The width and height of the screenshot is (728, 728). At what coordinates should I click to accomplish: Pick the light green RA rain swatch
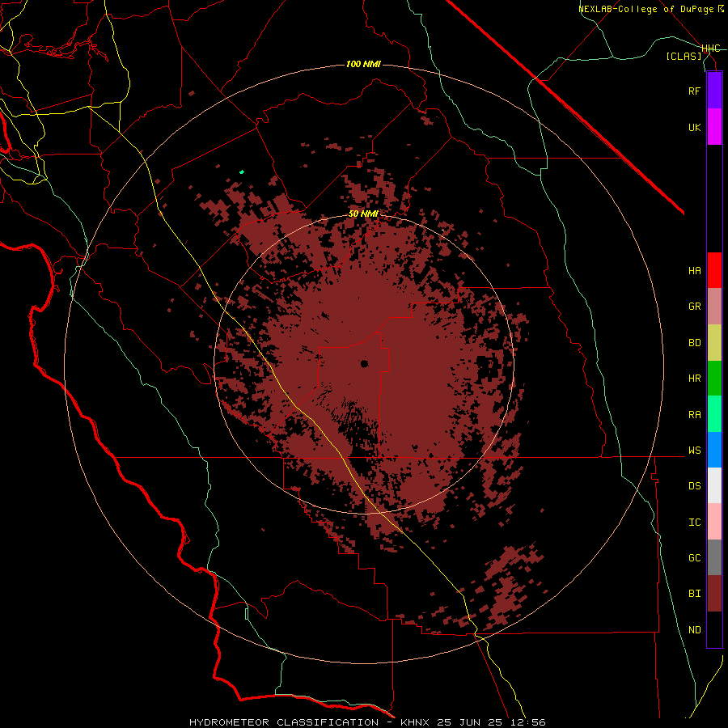pos(714,414)
